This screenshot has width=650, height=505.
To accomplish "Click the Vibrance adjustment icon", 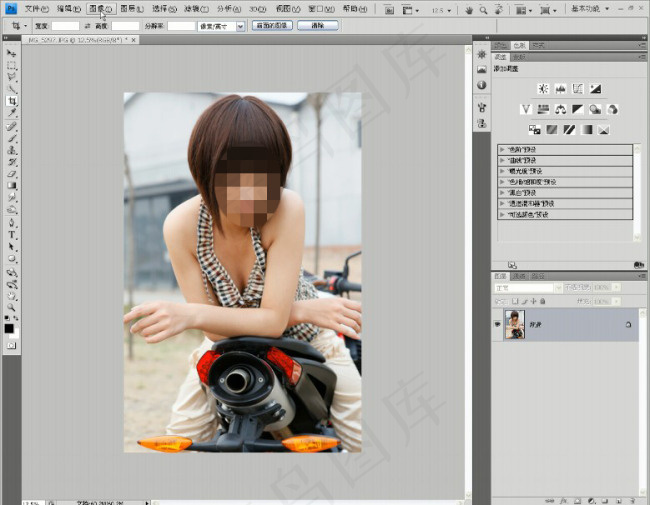I will pos(526,109).
